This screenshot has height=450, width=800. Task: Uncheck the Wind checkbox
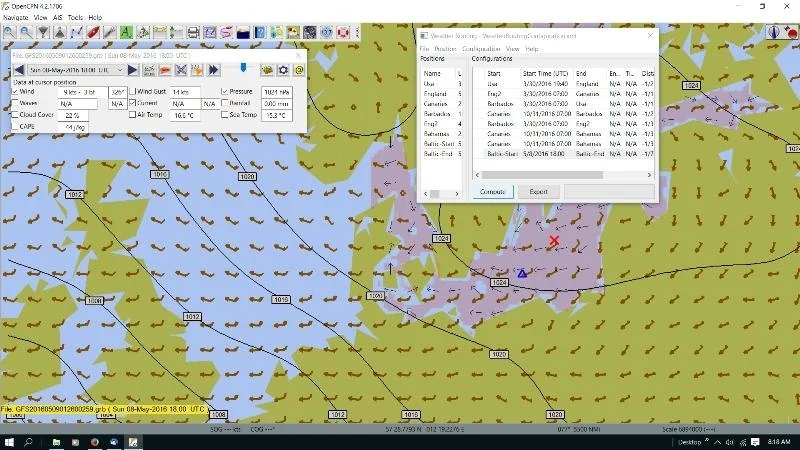tap(15, 92)
